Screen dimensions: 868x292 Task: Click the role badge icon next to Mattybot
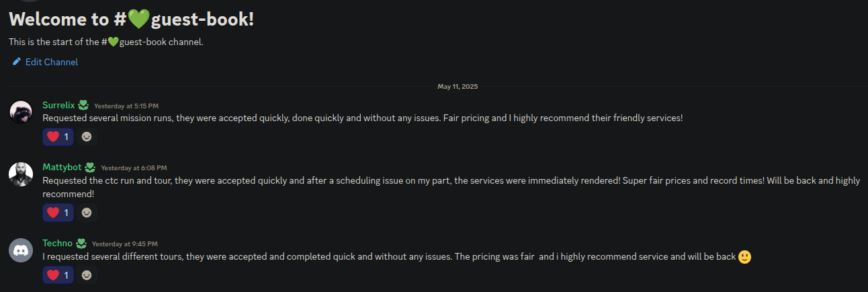pyautogui.click(x=90, y=167)
